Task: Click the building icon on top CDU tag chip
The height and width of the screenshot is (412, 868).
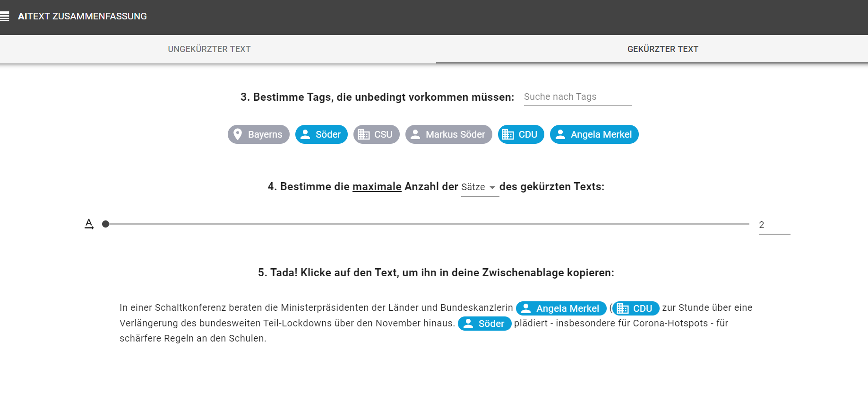Action: point(508,134)
